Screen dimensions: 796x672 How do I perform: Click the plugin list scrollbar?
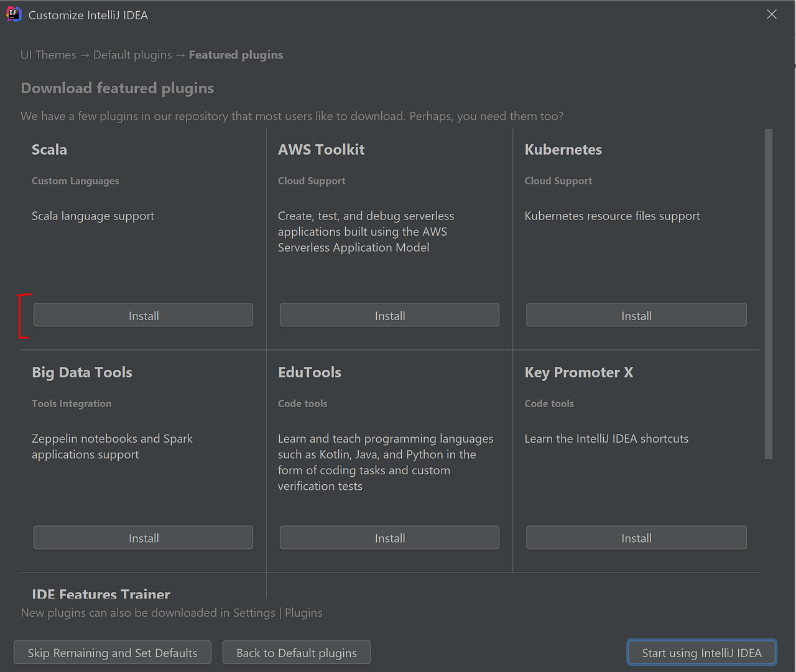769,292
